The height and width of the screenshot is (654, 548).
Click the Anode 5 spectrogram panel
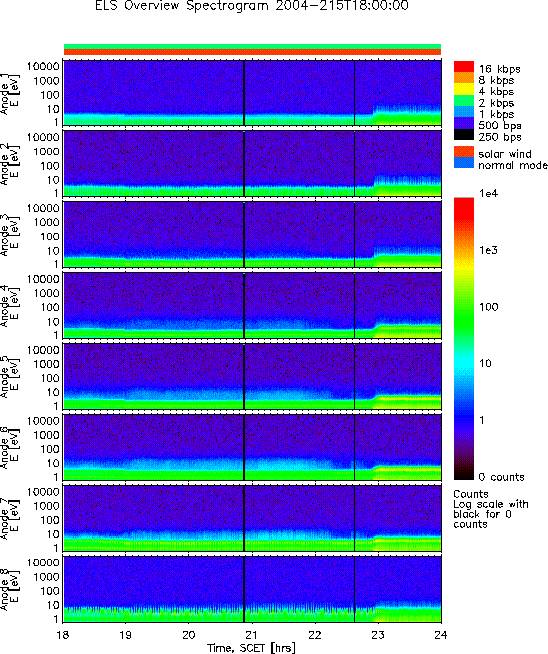[x=252, y=376]
